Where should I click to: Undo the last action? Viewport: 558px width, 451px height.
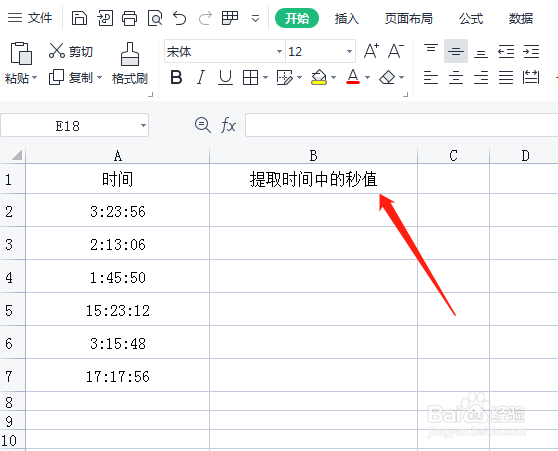pyautogui.click(x=180, y=18)
